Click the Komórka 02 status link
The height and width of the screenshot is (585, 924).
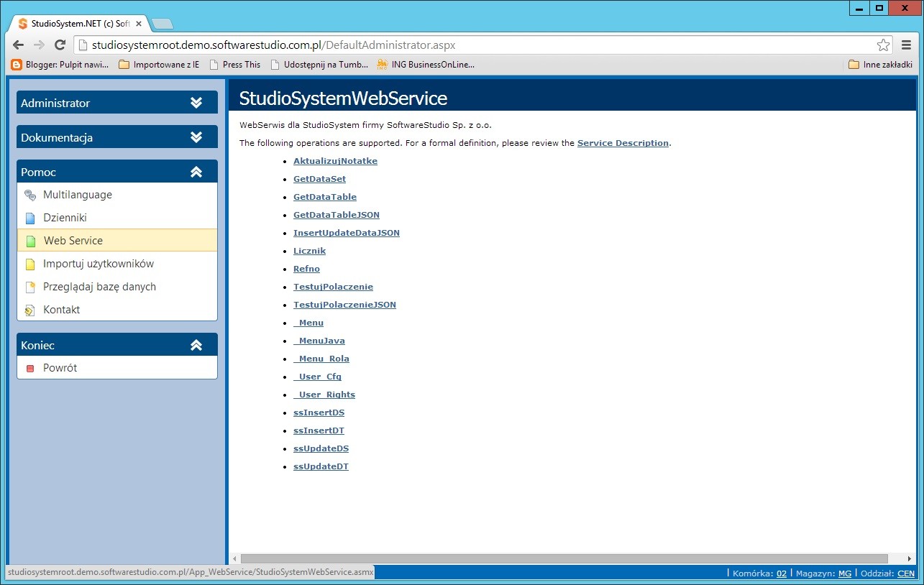click(782, 574)
